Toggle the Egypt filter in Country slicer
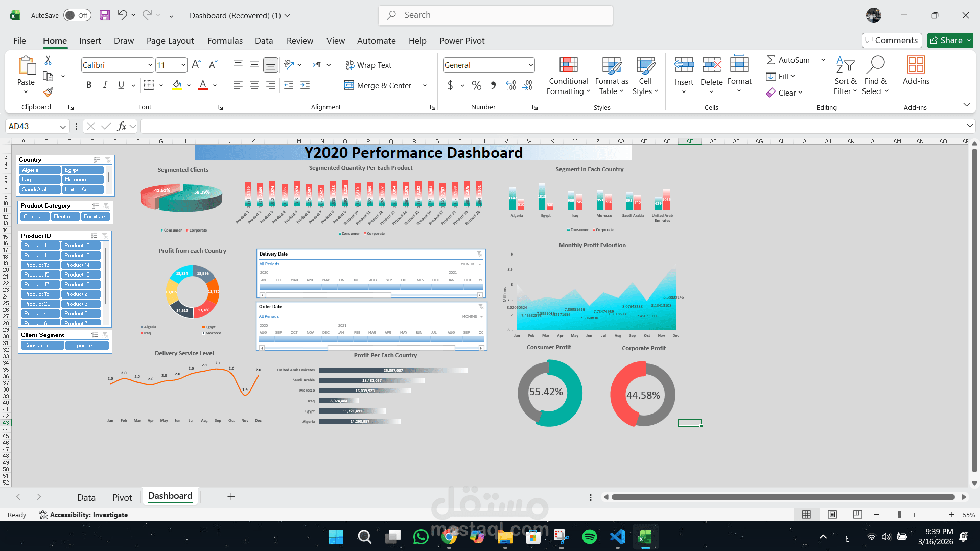 (x=82, y=169)
